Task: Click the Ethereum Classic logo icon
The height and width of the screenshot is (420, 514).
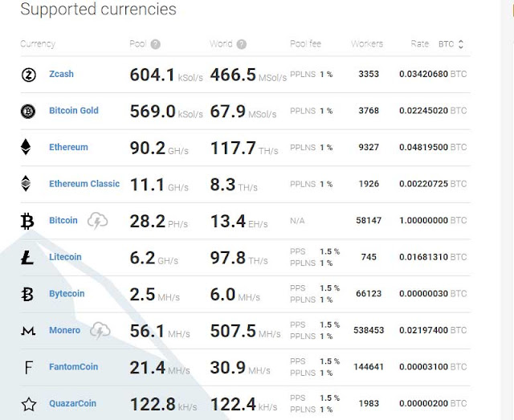Action: [26, 183]
